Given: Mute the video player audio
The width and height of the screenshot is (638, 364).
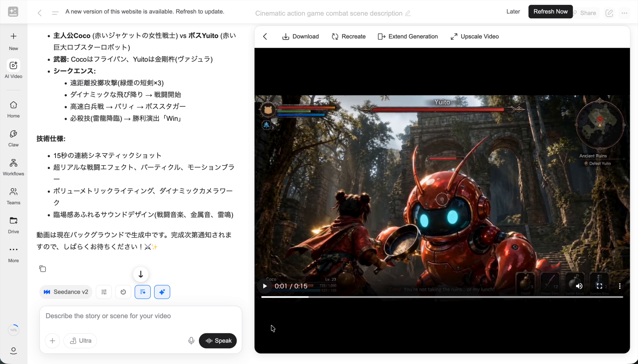Looking at the screenshot, I should (x=579, y=286).
